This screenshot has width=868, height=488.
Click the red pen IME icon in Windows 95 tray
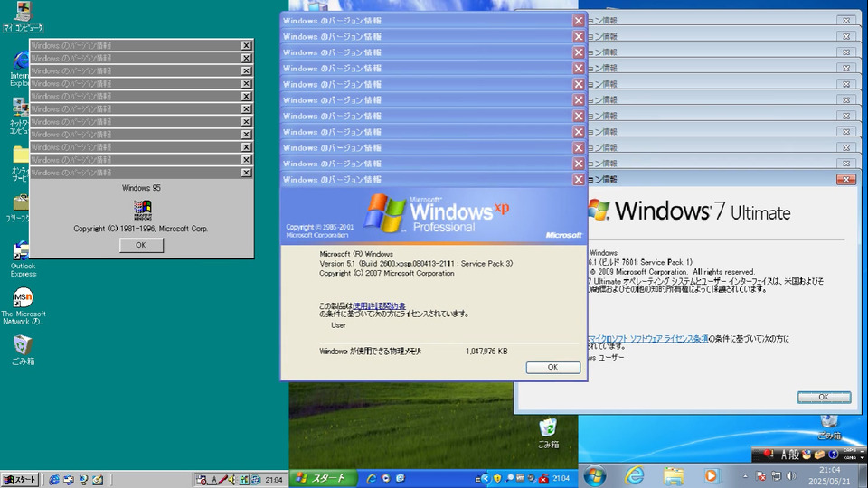click(222, 480)
